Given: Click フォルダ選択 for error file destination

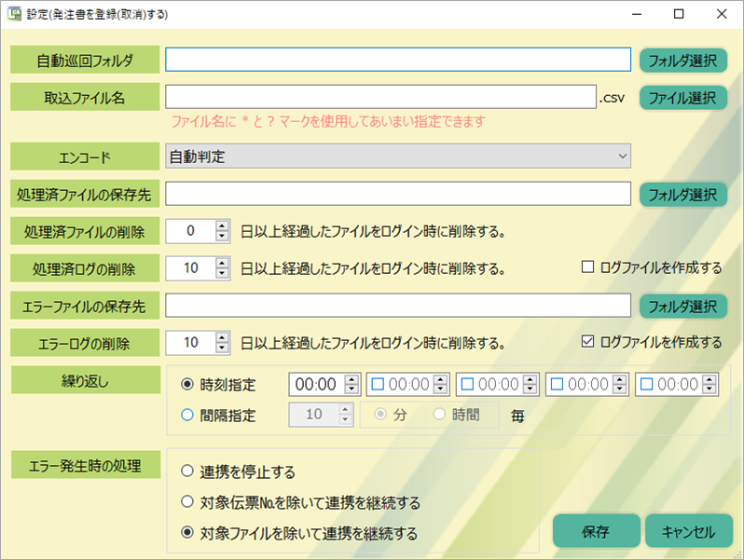Looking at the screenshot, I should pos(682,305).
